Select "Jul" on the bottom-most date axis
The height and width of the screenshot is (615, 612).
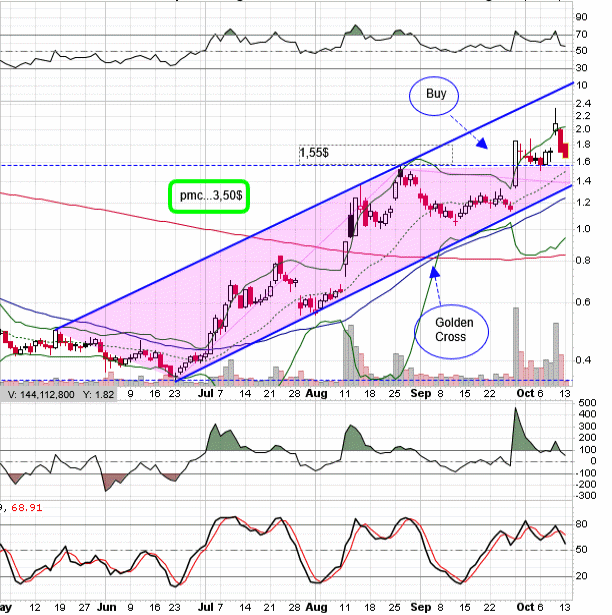pyautogui.click(x=210, y=607)
